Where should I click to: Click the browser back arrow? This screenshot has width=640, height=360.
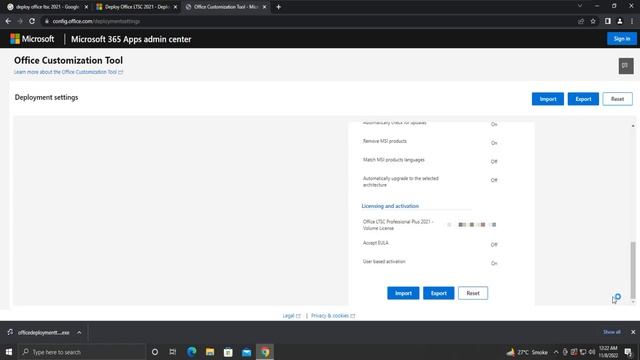[8, 21]
